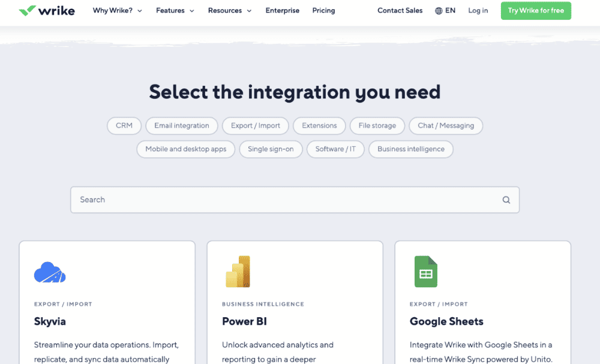This screenshot has height=364, width=600.
Task: Click the magnifying glass search icon
Action: (506, 200)
